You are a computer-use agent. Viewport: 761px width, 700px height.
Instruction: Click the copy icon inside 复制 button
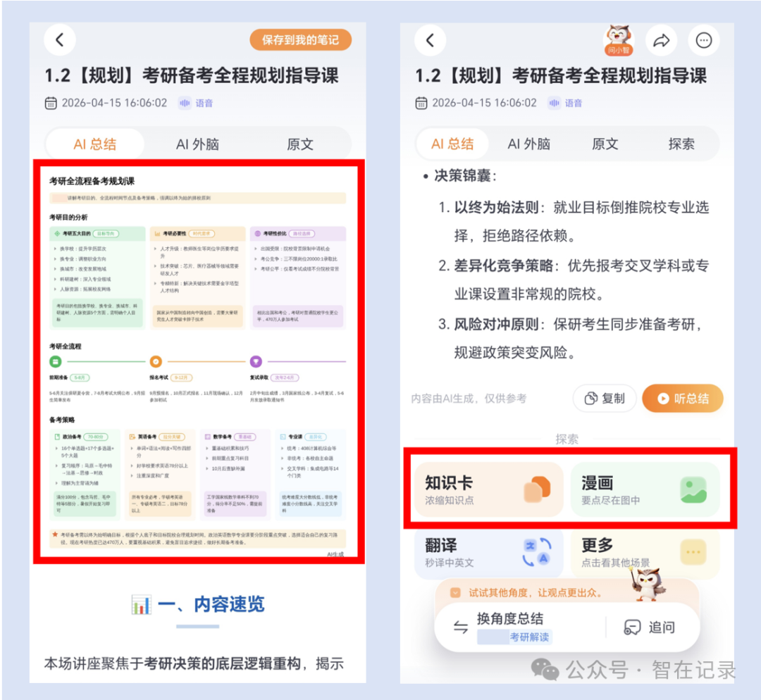point(590,399)
